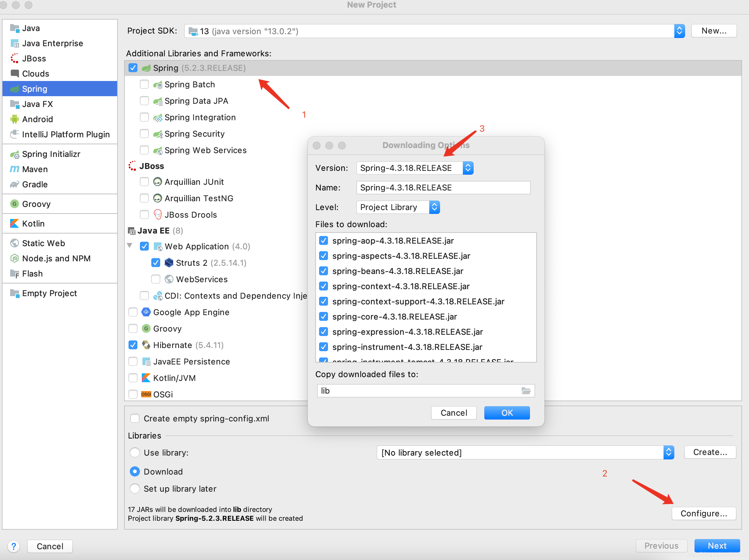Click the help question mark icon
The height and width of the screenshot is (560, 749).
14,546
